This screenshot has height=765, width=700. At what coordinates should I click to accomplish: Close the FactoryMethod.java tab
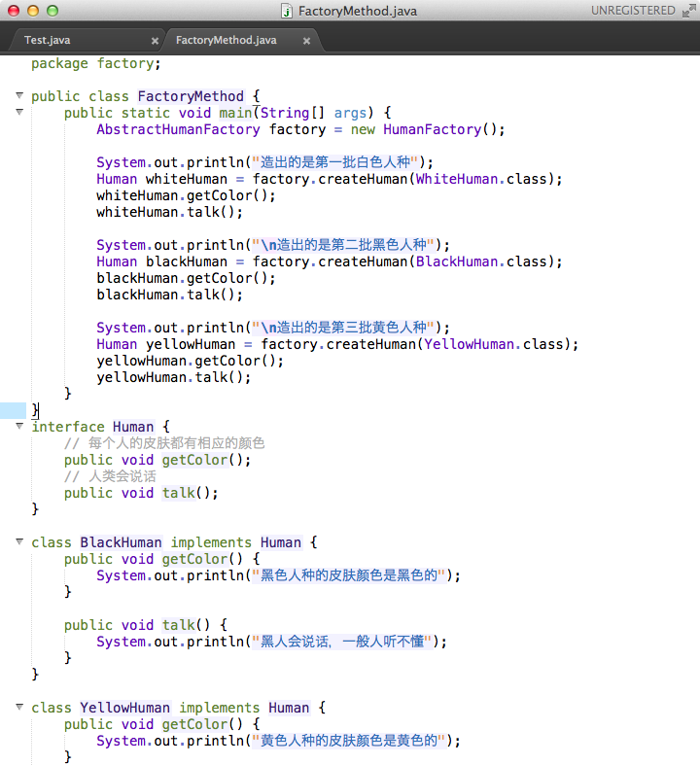pyautogui.click(x=306, y=41)
